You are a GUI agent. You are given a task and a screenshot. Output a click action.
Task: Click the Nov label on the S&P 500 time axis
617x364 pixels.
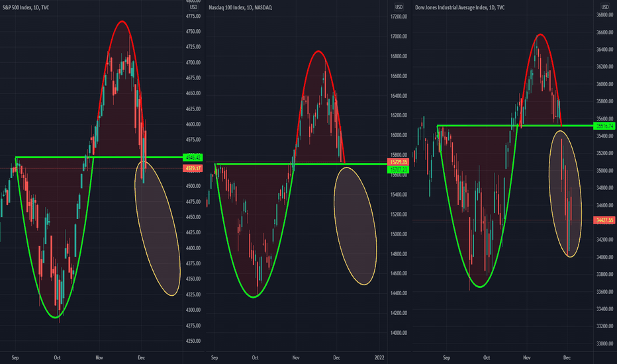pyautogui.click(x=99, y=357)
